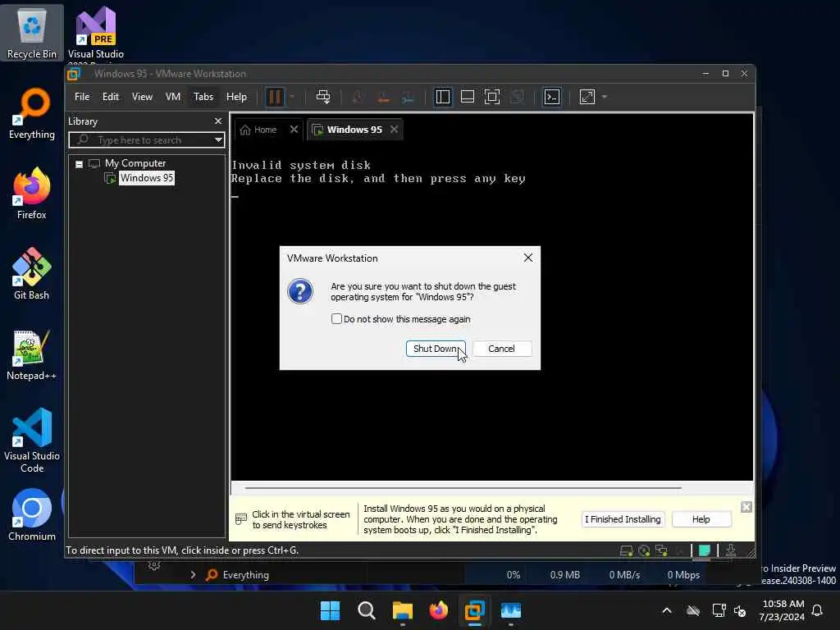
Task: Click the teal message log status icon
Action: point(704,550)
